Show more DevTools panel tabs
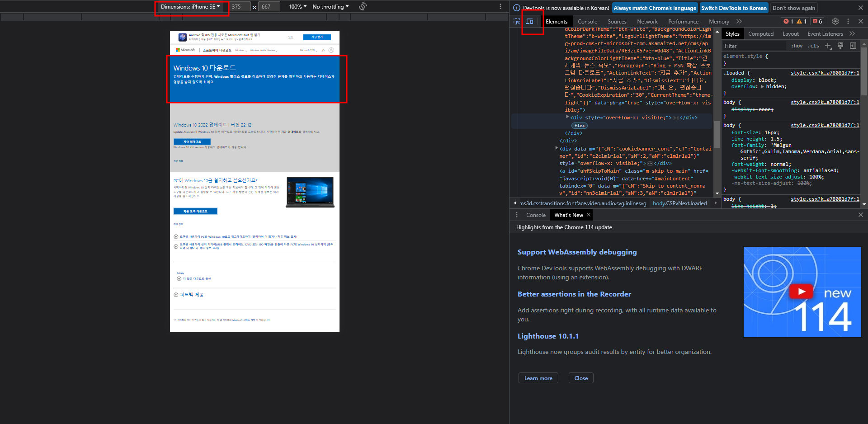This screenshot has width=868, height=424. point(739,21)
